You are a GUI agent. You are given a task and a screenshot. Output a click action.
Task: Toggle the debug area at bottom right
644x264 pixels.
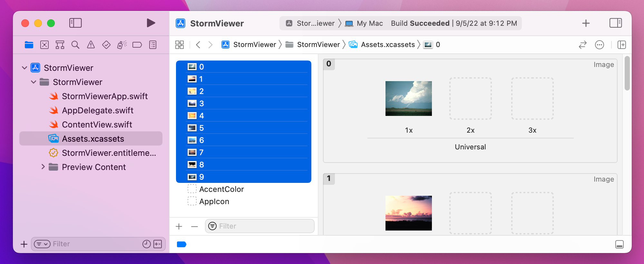click(619, 244)
